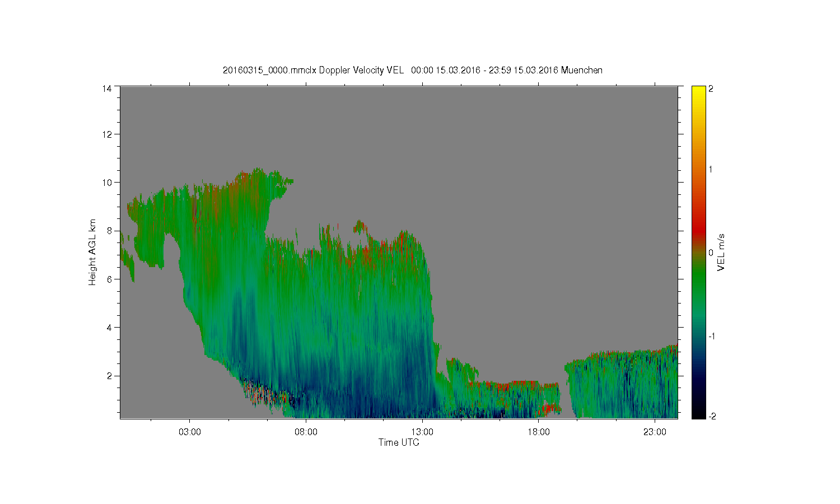Click the 'VEL m/s' colorbar title
Image resolution: width=840 pixels, height=504 pixels.
tap(721, 252)
